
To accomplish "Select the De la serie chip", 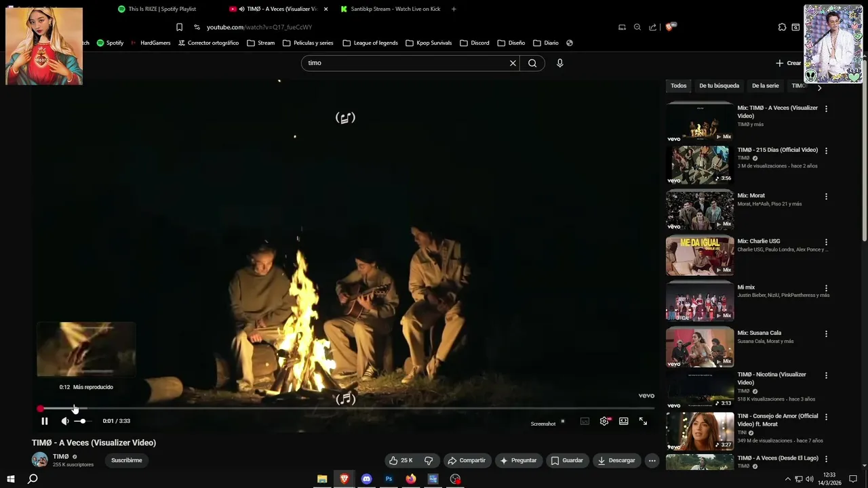I will point(765,86).
